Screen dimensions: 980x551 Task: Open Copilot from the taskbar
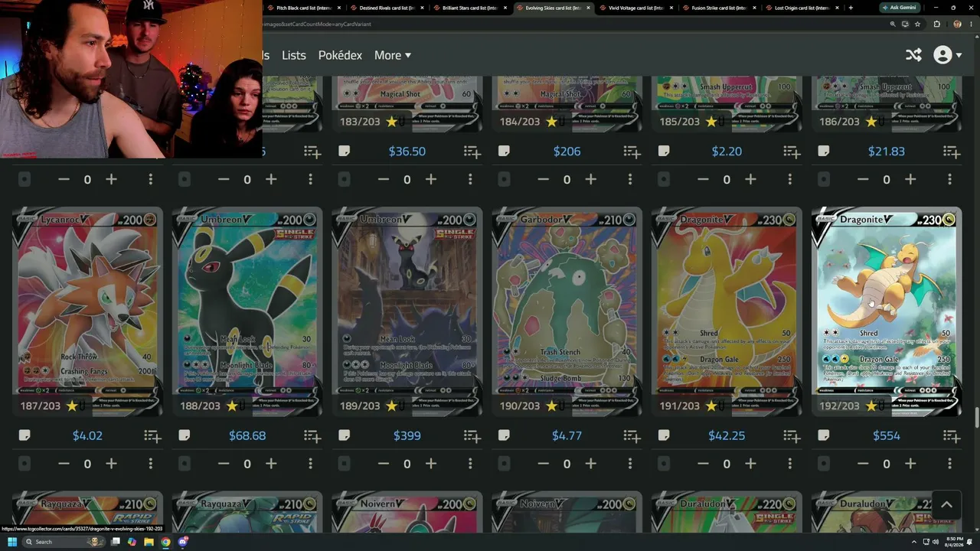tap(132, 542)
